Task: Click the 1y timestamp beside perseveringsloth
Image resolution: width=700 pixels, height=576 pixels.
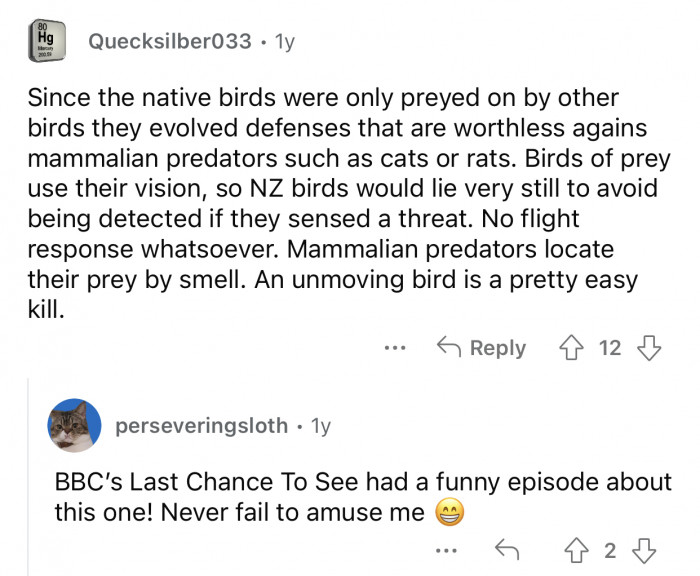Action: 321,426
